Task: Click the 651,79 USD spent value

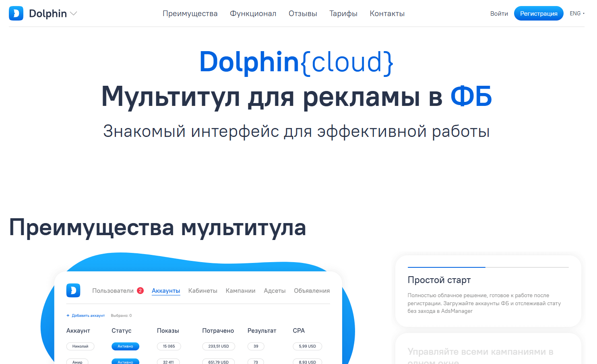Action: tap(219, 362)
